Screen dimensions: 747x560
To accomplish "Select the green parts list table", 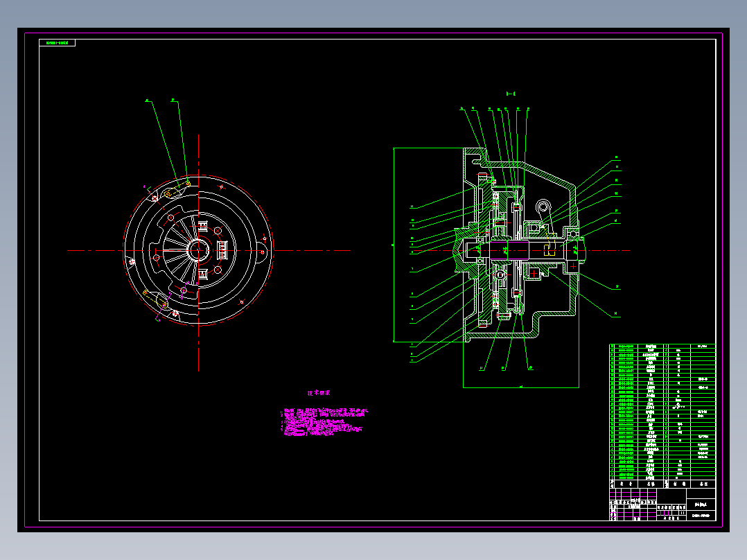I will (x=662, y=416).
